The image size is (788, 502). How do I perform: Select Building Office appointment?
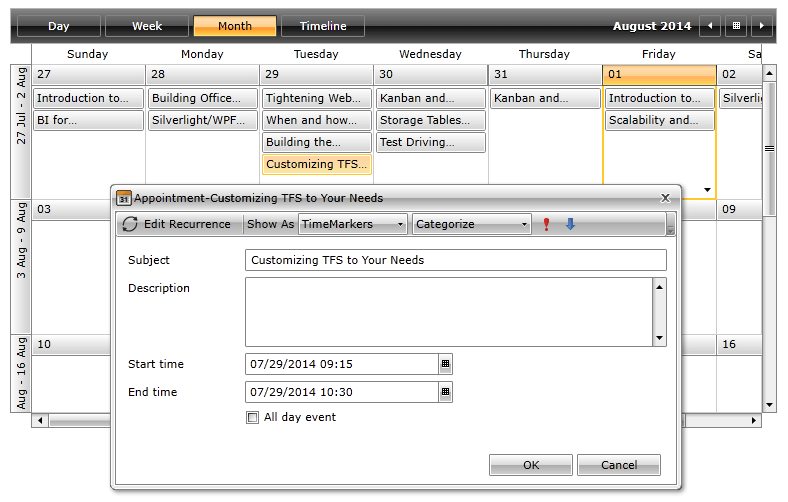pos(203,98)
